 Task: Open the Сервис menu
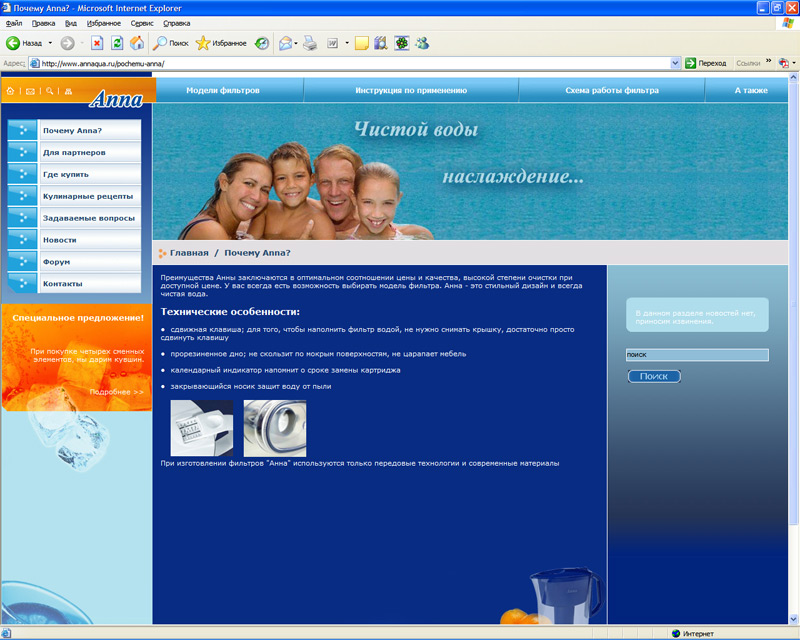(x=142, y=23)
